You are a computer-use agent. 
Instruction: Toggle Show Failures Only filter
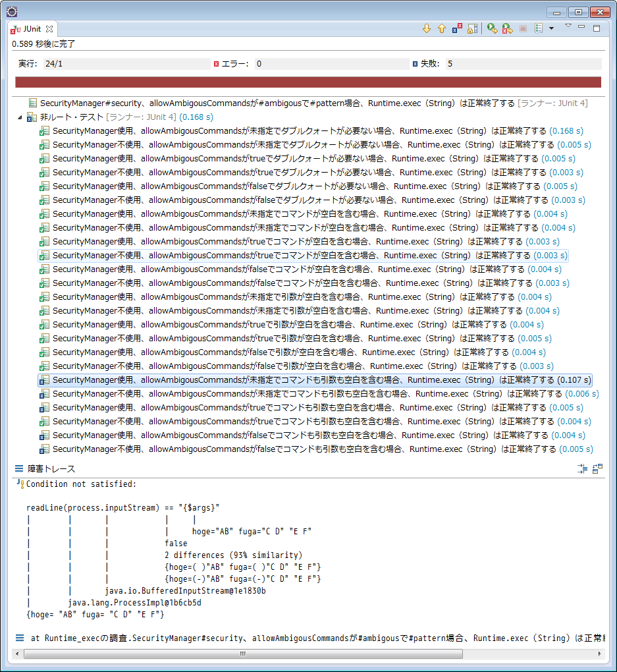[x=457, y=29]
